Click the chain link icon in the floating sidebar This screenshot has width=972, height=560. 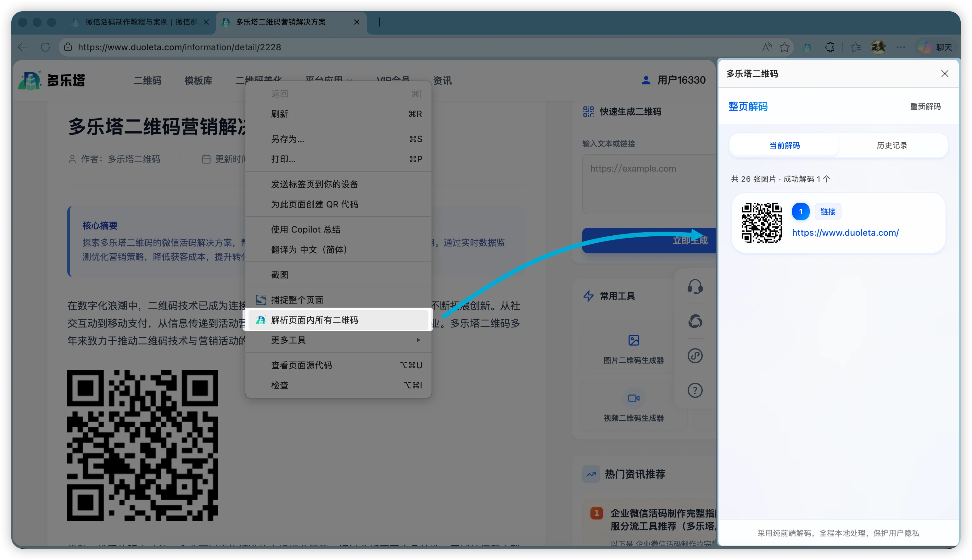(695, 356)
